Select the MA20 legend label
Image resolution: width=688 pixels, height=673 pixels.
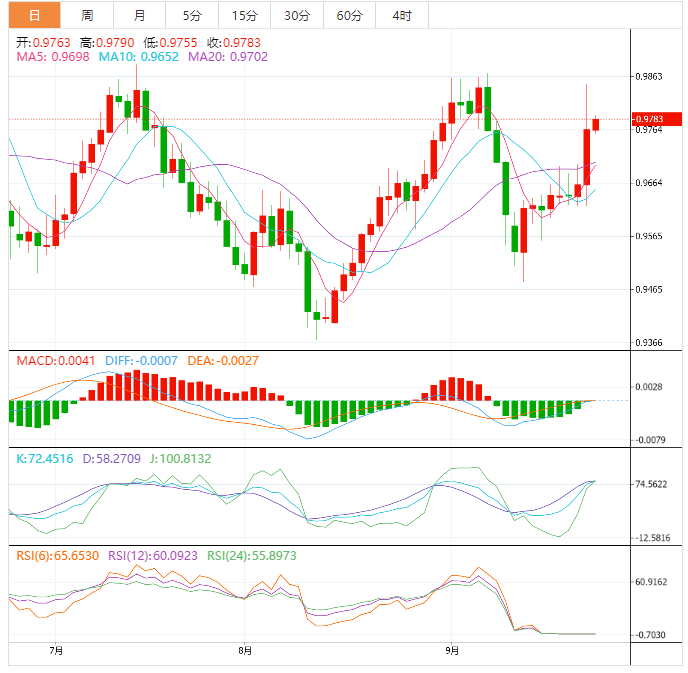[228, 58]
